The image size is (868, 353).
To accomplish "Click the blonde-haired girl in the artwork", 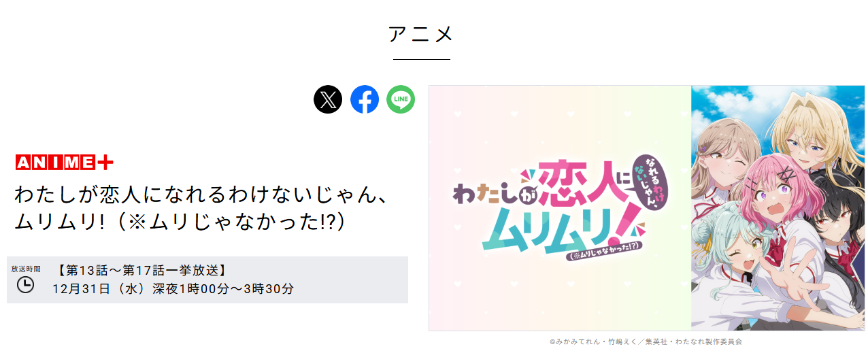I will point(820,129).
